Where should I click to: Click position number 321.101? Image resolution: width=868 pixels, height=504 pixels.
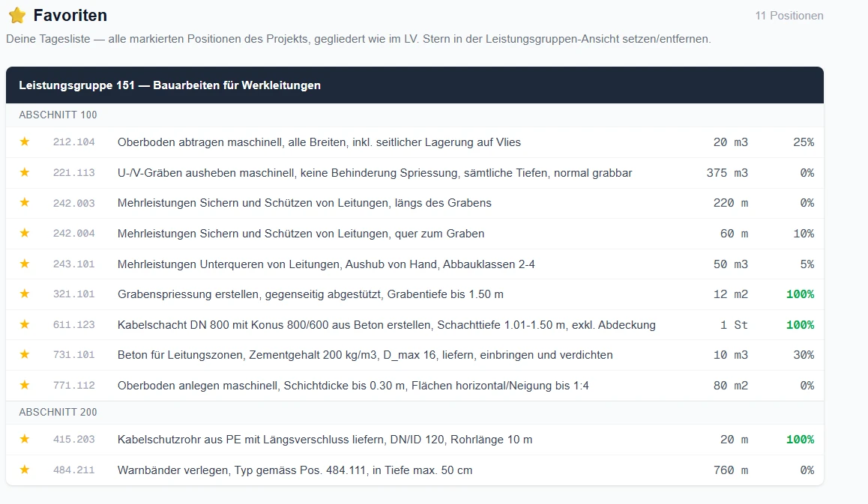pyautogui.click(x=73, y=294)
